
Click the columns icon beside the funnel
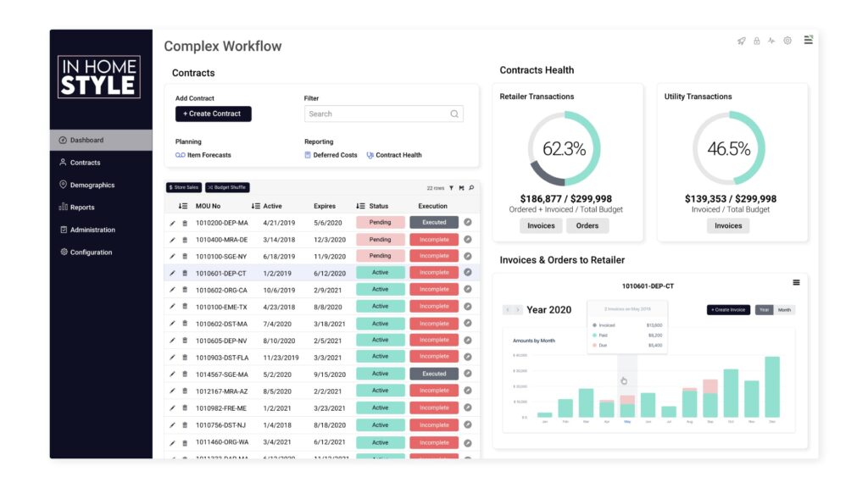[462, 188]
